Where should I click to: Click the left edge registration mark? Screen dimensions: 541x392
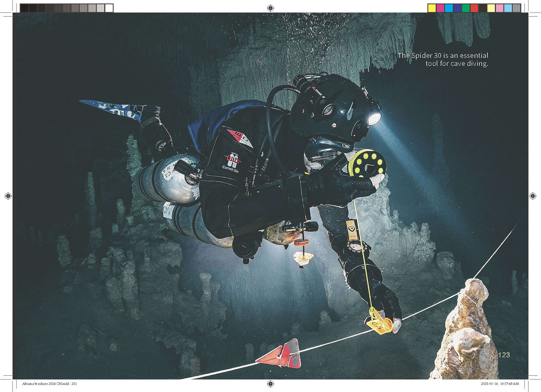pos(8,196)
